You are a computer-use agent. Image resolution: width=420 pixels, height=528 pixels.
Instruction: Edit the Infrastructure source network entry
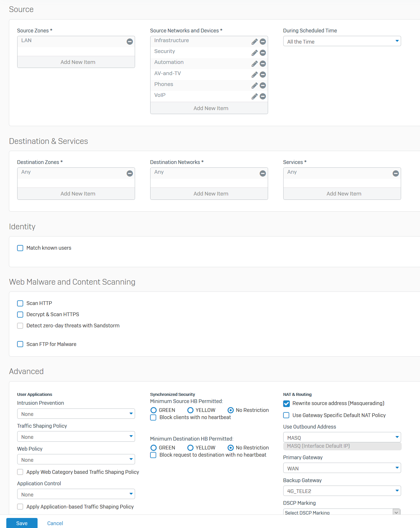(x=254, y=42)
